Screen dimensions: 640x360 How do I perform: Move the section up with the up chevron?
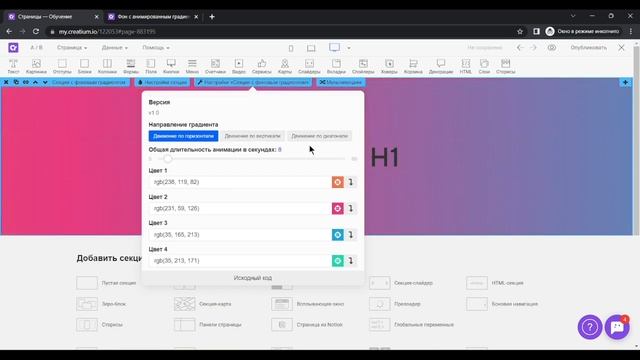[x=36, y=82]
